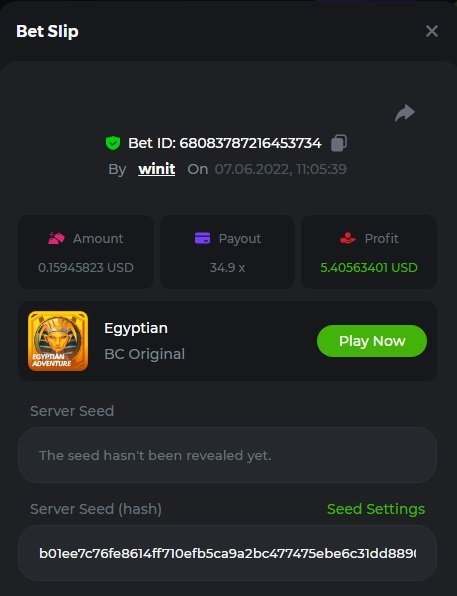Viewport: 457px width, 596px height.
Task: Open the Egyptian Adventure game thumbnail
Action: (58, 341)
